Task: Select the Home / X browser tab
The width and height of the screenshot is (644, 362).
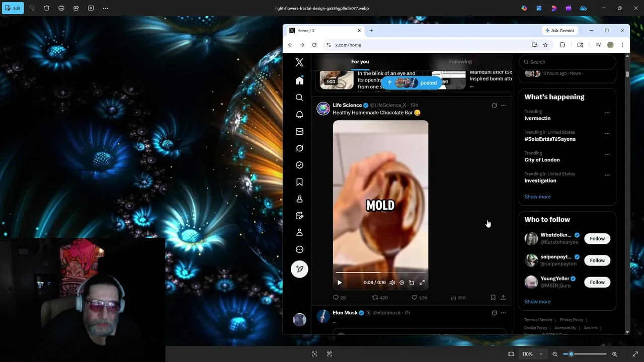Action: tap(325, 31)
